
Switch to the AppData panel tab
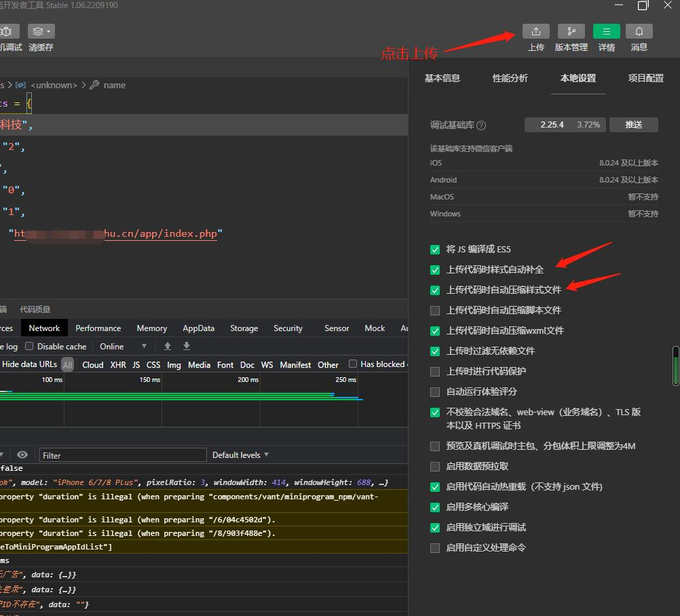(x=198, y=328)
